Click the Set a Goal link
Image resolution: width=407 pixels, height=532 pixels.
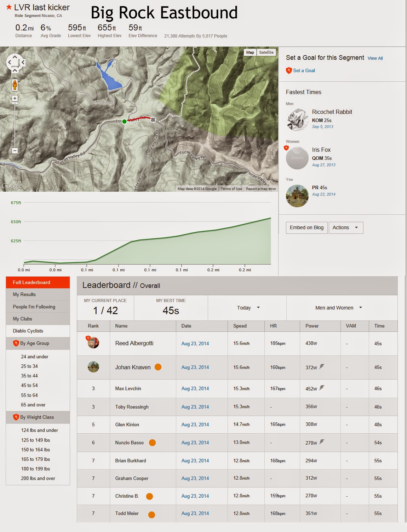(304, 70)
